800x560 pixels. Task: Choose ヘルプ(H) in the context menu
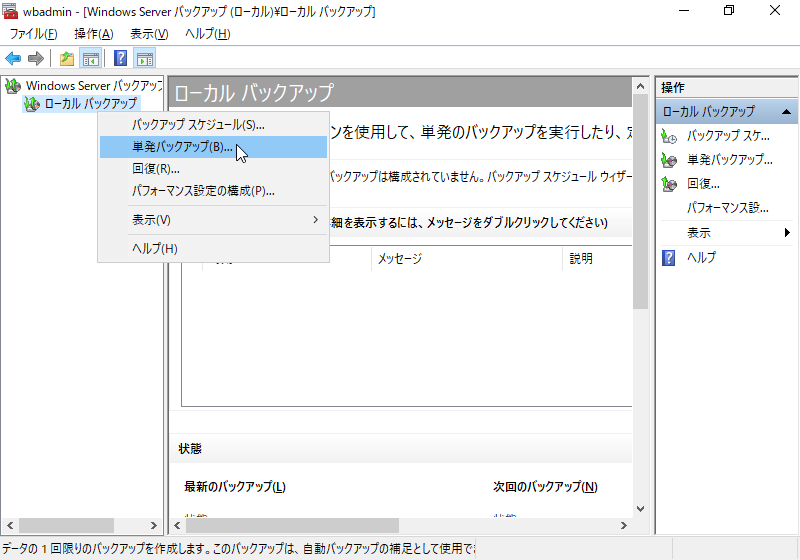click(213, 248)
